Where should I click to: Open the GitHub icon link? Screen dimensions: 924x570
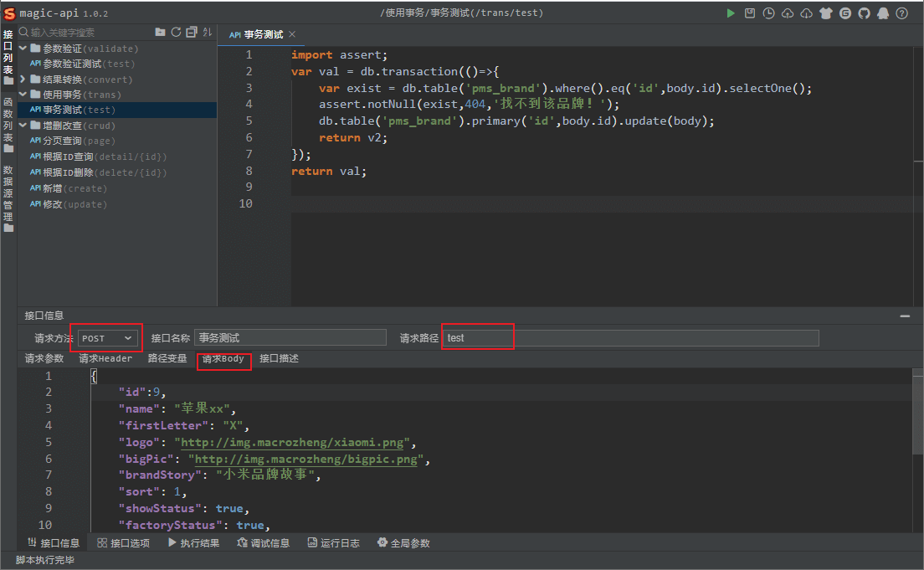864,13
